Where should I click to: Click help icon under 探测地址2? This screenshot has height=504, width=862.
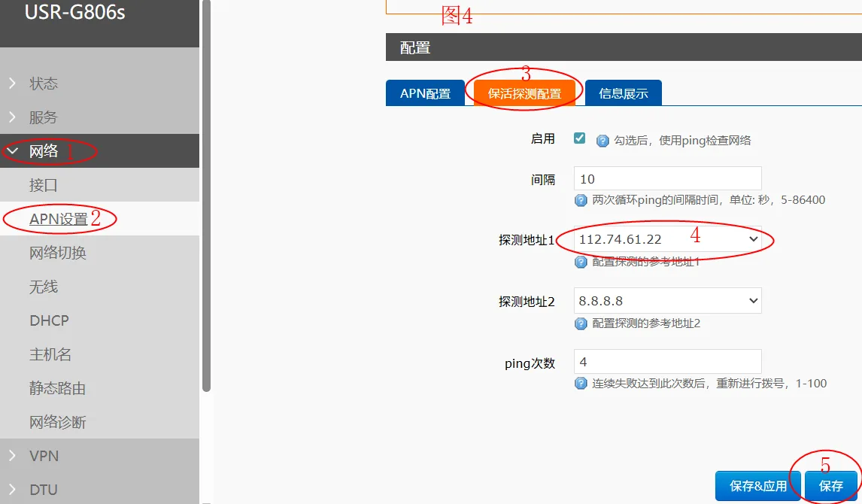(581, 323)
